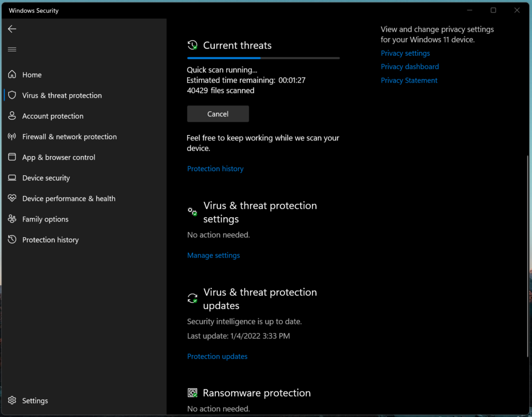Click the gear icon for Settings
Image resolution: width=532 pixels, height=417 pixels.
(12, 400)
